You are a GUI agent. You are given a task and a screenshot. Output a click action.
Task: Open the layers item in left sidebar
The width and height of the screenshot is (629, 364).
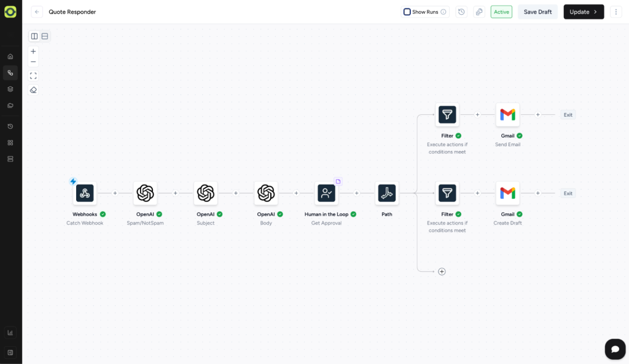[x=10, y=89]
